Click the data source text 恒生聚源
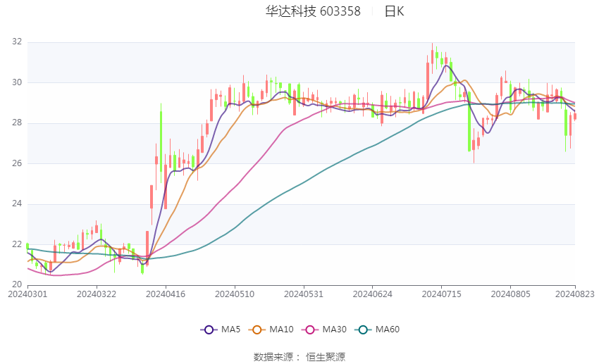 pos(326,357)
